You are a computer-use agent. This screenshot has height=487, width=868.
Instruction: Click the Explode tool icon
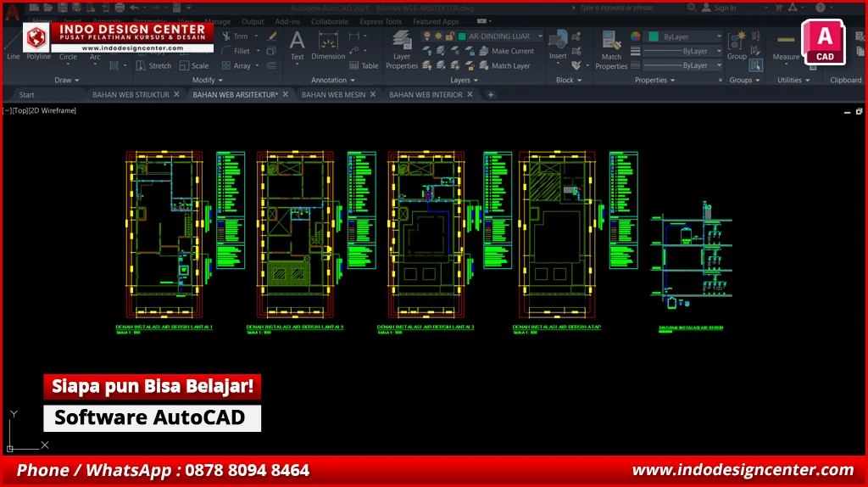click(x=271, y=51)
